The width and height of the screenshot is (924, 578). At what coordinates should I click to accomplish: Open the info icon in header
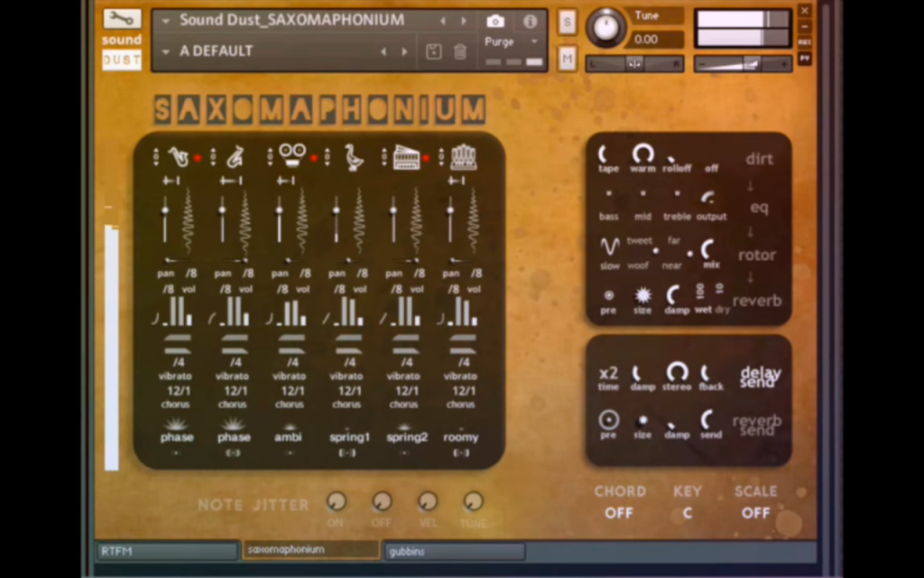pos(530,22)
